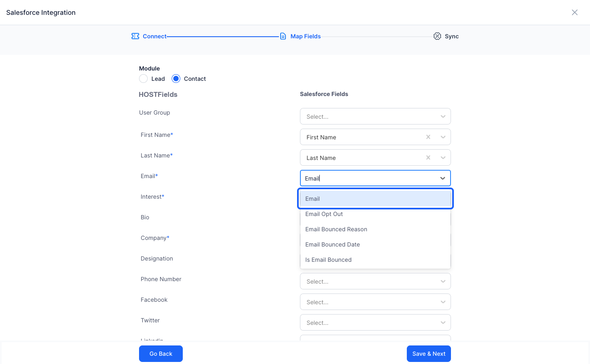Viewport: 590px width, 364px height.
Task: Clear the First Name field selection
Action: point(428,137)
